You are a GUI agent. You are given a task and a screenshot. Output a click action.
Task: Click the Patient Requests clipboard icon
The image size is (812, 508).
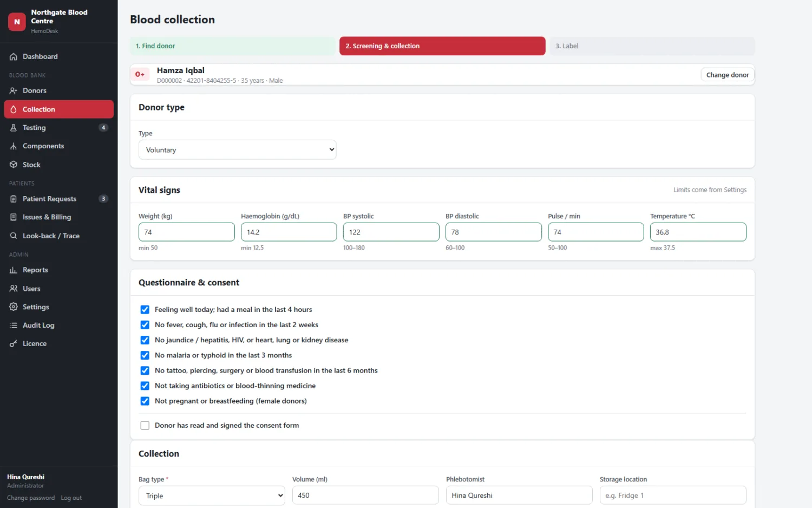14,199
